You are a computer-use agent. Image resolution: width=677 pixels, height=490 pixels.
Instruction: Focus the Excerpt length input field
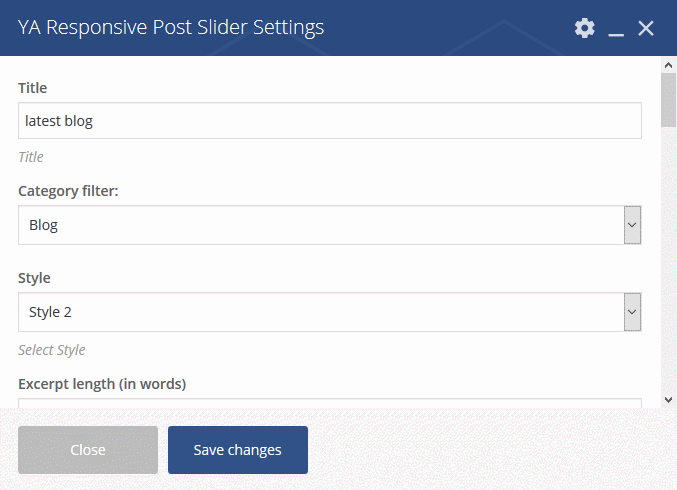coord(330,403)
